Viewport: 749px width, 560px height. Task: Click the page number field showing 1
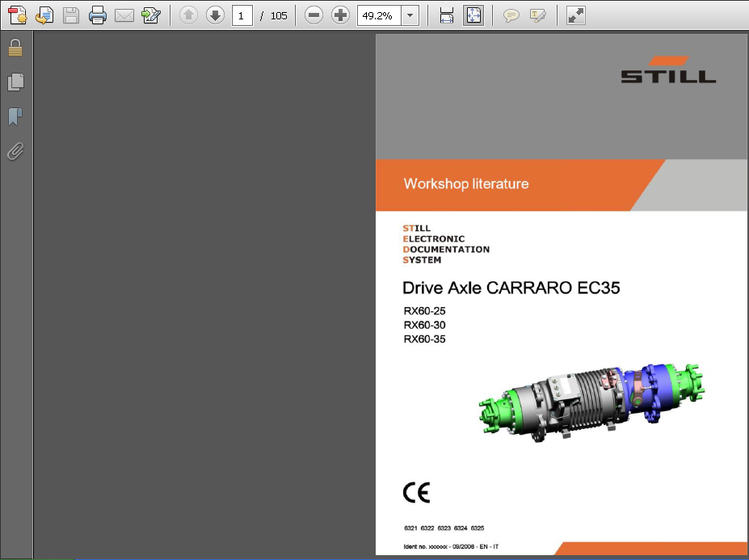click(242, 16)
